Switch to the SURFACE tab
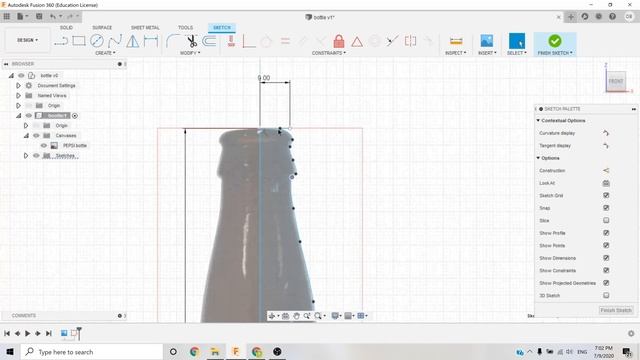The width and height of the screenshot is (640, 360). tap(102, 28)
